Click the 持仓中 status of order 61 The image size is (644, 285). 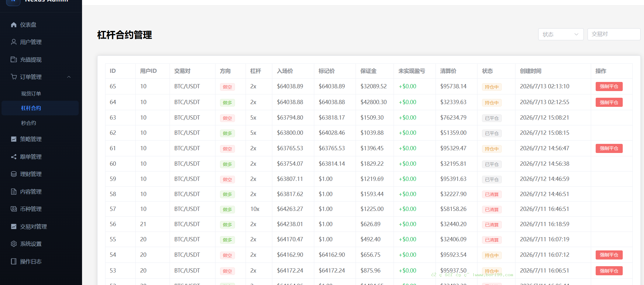pos(492,149)
